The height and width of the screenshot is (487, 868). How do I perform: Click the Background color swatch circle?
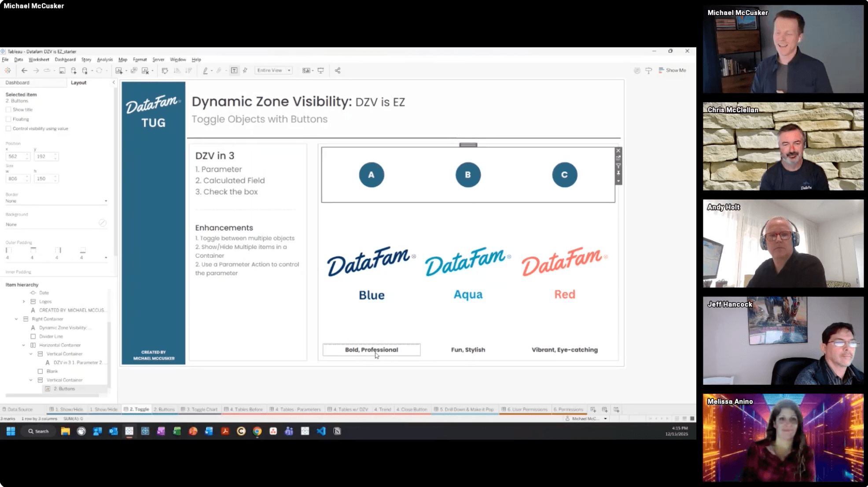(x=102, y=223)
